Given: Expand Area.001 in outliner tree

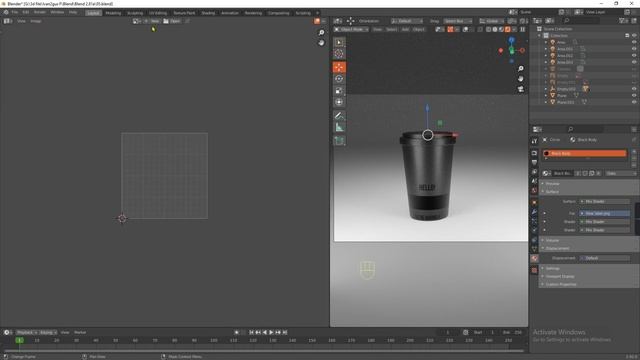Looking at the screenshot, I should [x=546, y=49].
